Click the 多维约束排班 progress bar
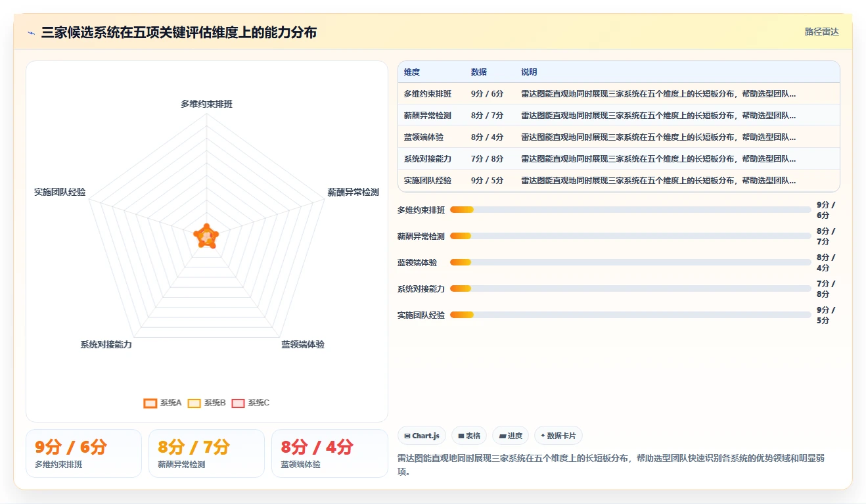 [631, 210]
